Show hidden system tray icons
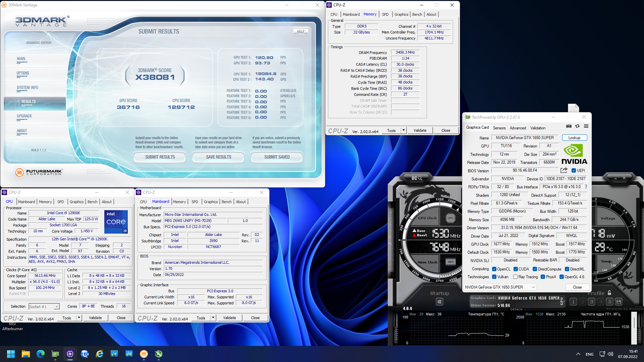644x362 pixels. coord(578,354)
